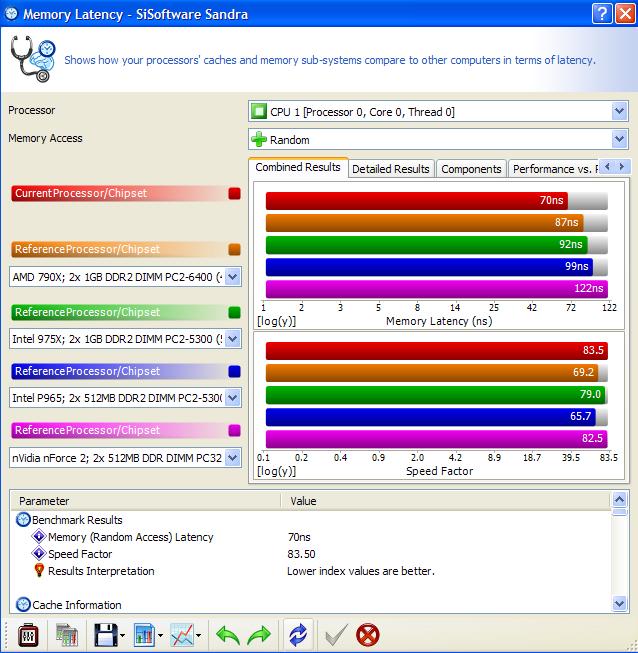Screen dimensions: 638x653
Task: Select the Speed Factor parameter row
Action: click(311, 554)
